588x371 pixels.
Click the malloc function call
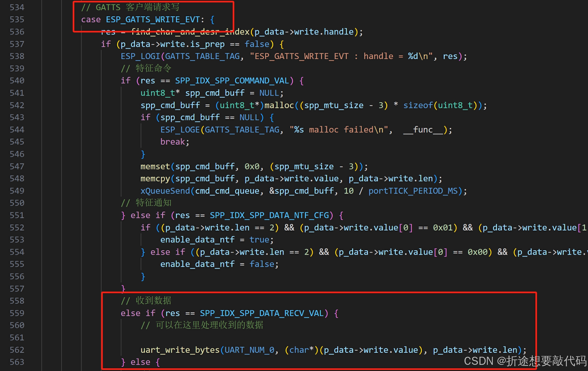[x=279, y=105]
